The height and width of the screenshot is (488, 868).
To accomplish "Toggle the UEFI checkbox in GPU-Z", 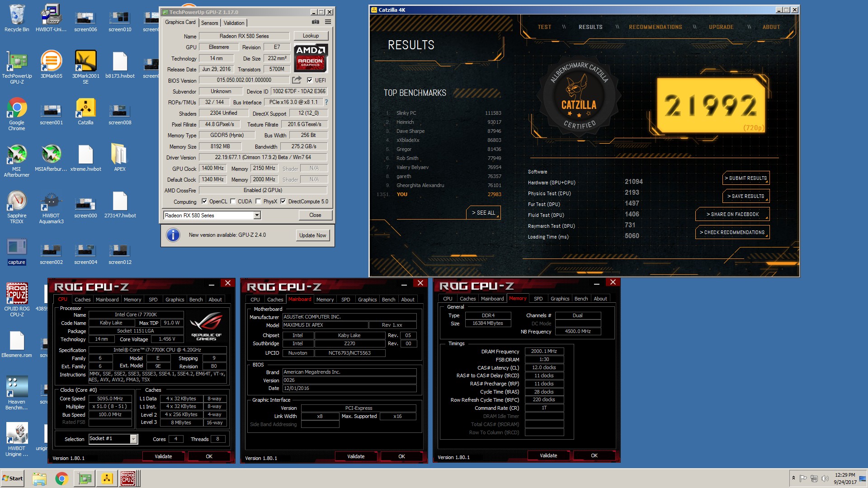I will (x=310, y=80).
